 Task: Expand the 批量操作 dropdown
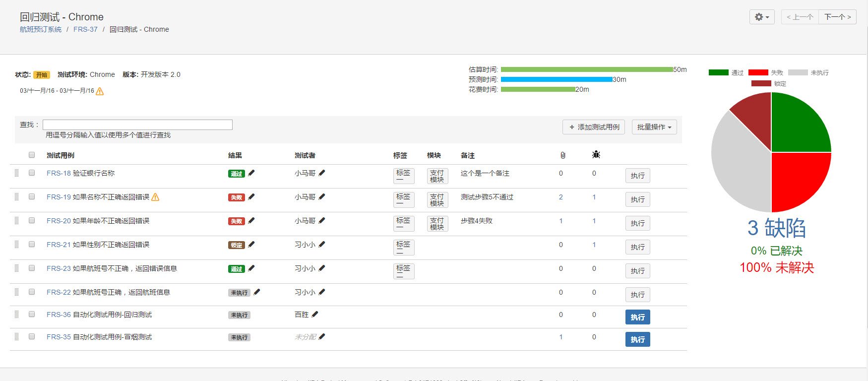pos(654,127)
